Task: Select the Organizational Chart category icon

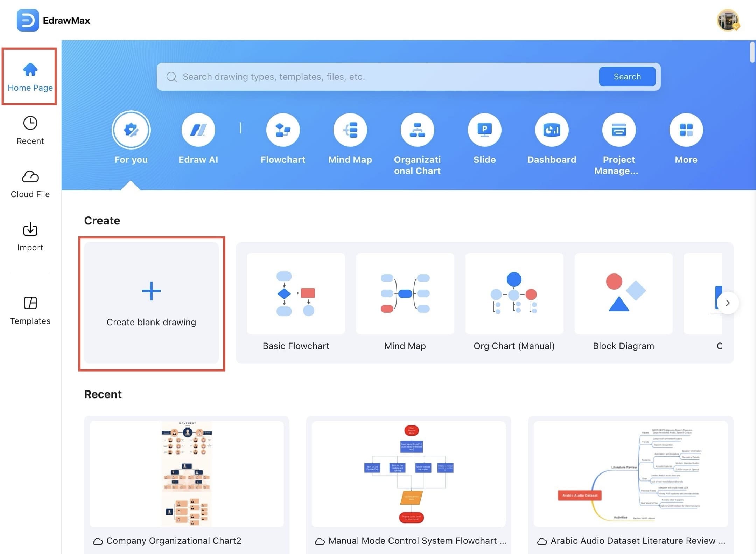Action: (x=417, y=130)
